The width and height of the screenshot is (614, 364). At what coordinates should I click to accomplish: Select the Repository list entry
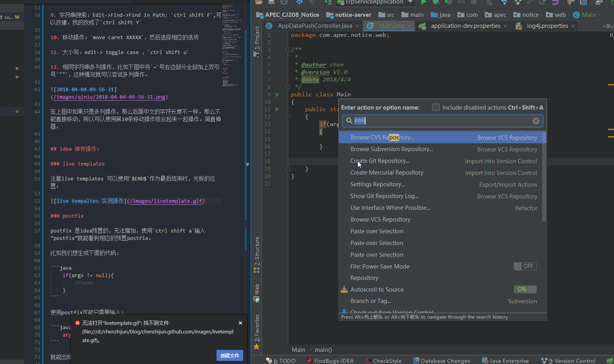441,278
